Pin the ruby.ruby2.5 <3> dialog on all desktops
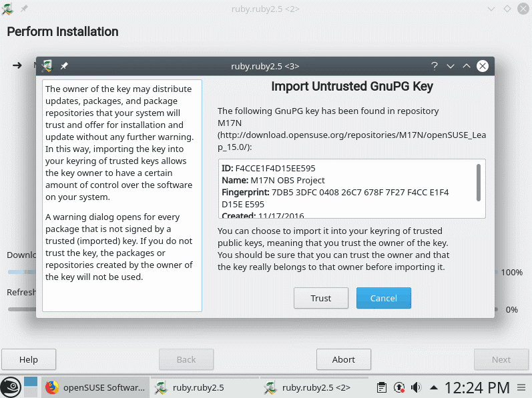The width and height of the screenshot is (532, 398). click(64, 66)
